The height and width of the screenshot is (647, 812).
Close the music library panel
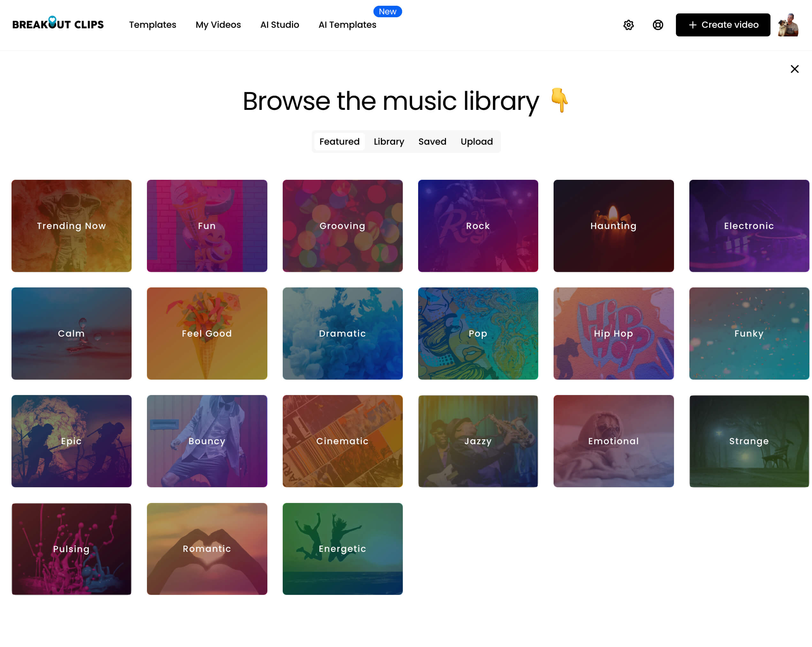click(794, 69)
